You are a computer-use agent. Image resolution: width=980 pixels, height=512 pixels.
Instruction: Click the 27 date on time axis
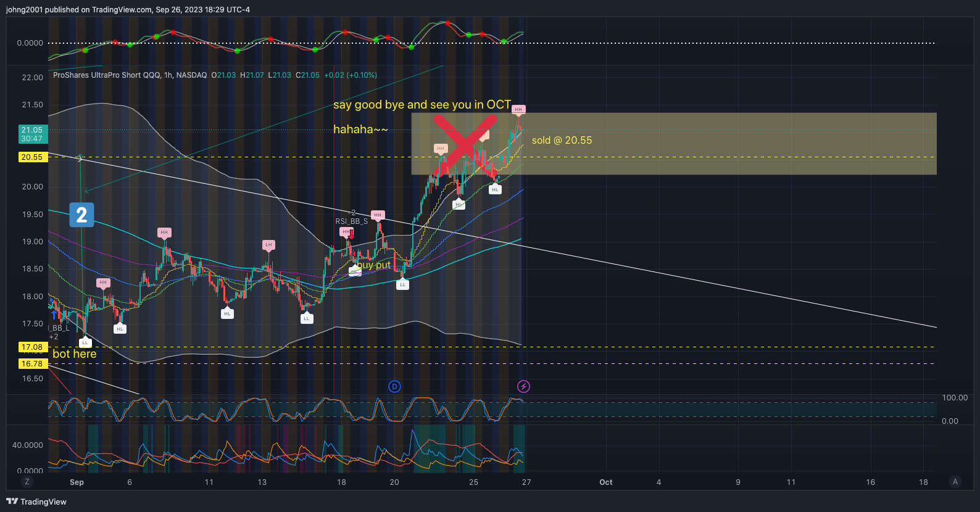[526, 482]
